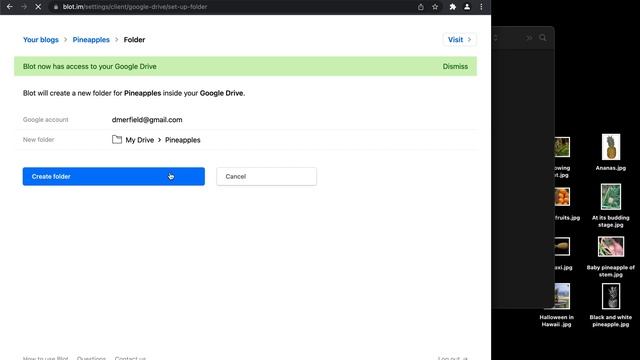Open the Contact us footer link

pyautogui.click(x=130, y=358)
